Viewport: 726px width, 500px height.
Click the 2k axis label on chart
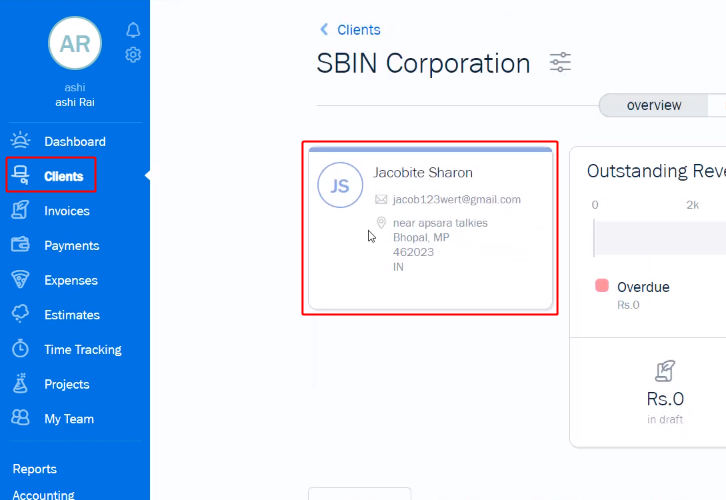click(x=692, y=205)
